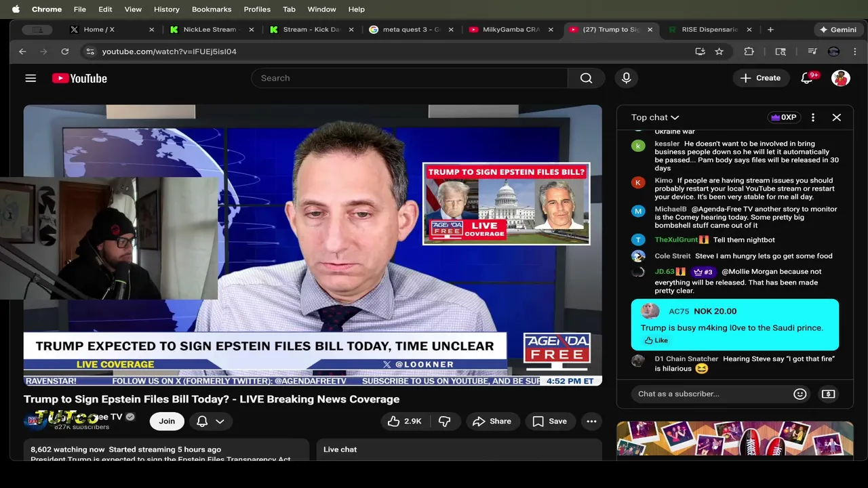Click the Share button
The height and width of the screenshot is (488, 868).
tap(492, 422)
